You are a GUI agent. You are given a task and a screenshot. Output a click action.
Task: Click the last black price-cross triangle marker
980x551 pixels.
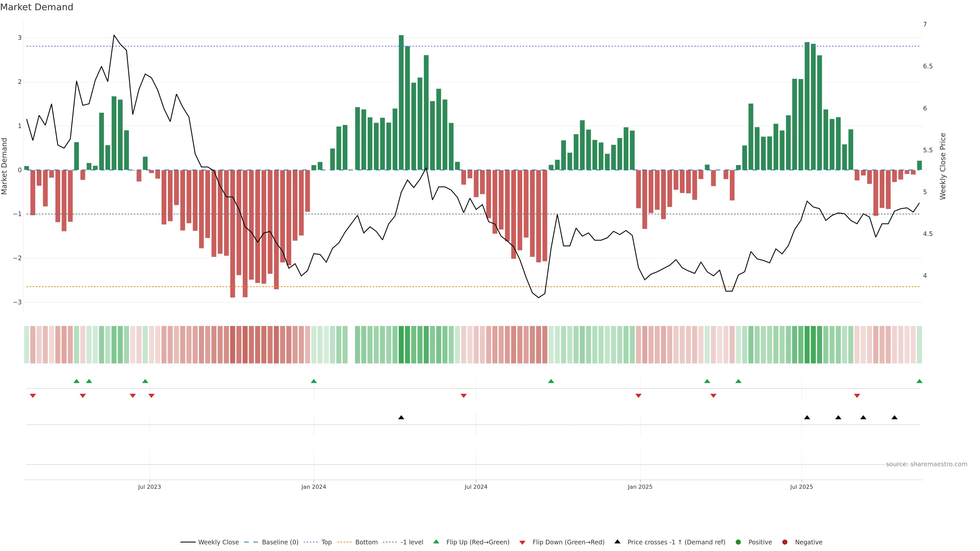(895, 418)
